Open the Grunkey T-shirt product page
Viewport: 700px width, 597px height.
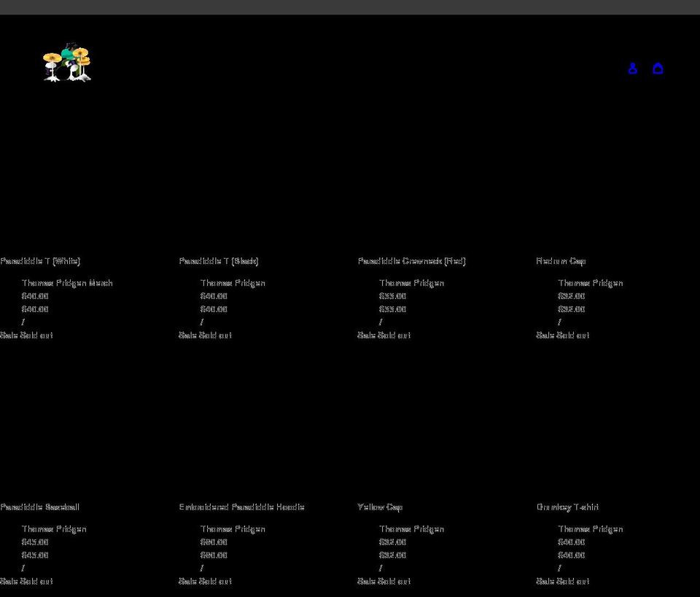click(567, 507)
